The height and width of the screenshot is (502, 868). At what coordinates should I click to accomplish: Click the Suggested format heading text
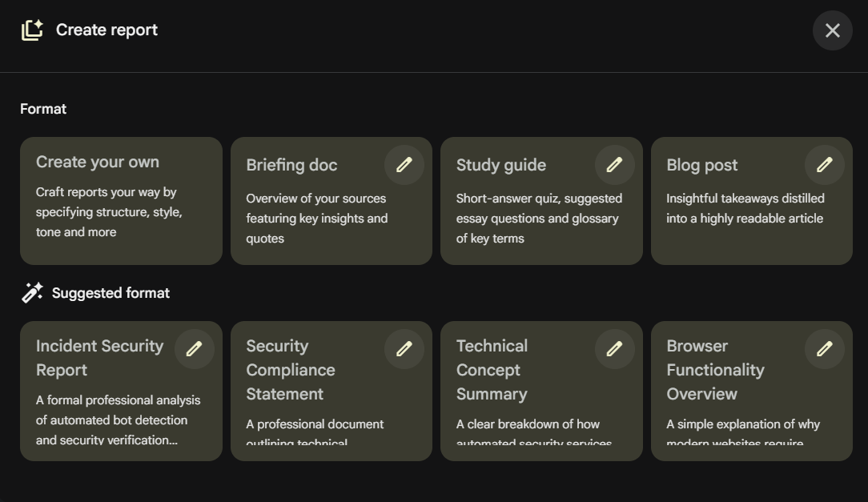(x=111, y=293)
